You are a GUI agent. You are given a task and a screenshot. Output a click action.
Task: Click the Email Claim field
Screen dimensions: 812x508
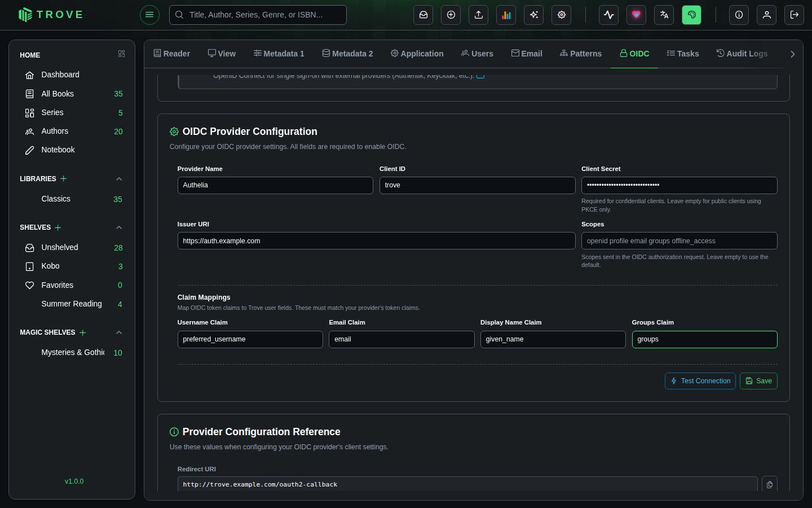point(401,339)
